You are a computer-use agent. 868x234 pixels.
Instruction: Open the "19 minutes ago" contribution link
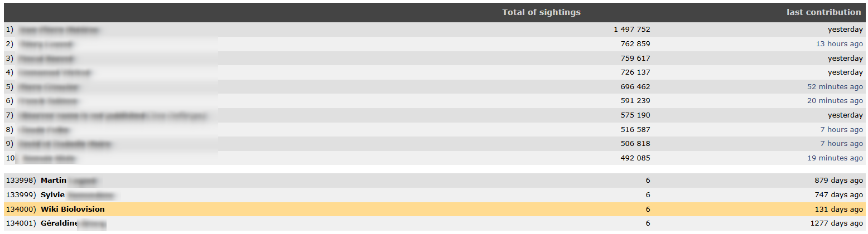(x=835, y=158)
